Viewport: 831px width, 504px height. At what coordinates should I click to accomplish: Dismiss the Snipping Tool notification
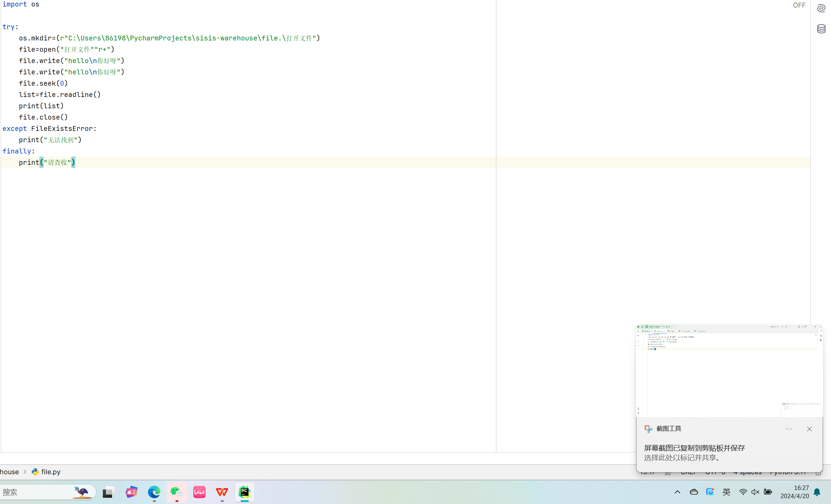[809, 429]
